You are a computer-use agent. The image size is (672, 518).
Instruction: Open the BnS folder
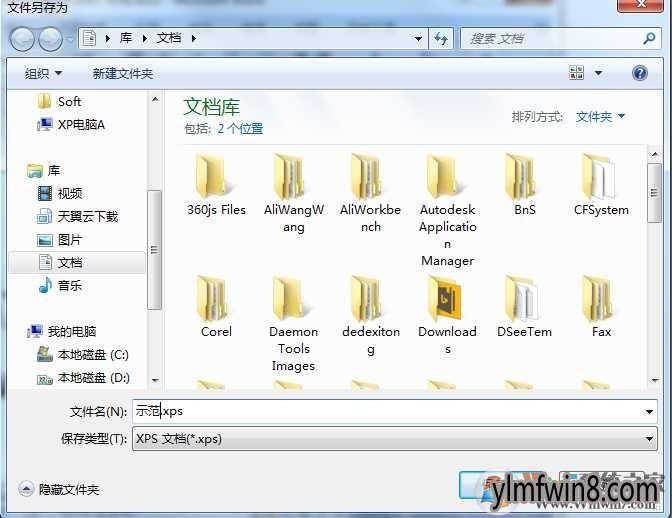pyautogui.click(x=525, y=185)
